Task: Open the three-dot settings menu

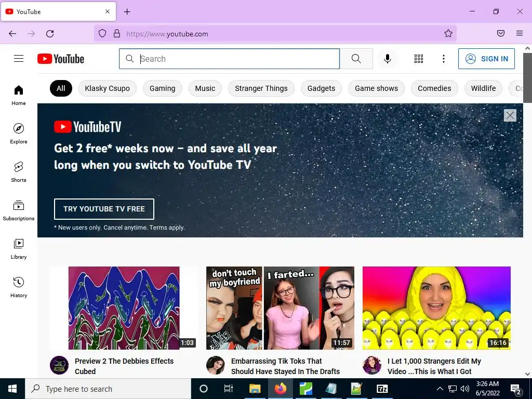Action: tap(444, 59)
